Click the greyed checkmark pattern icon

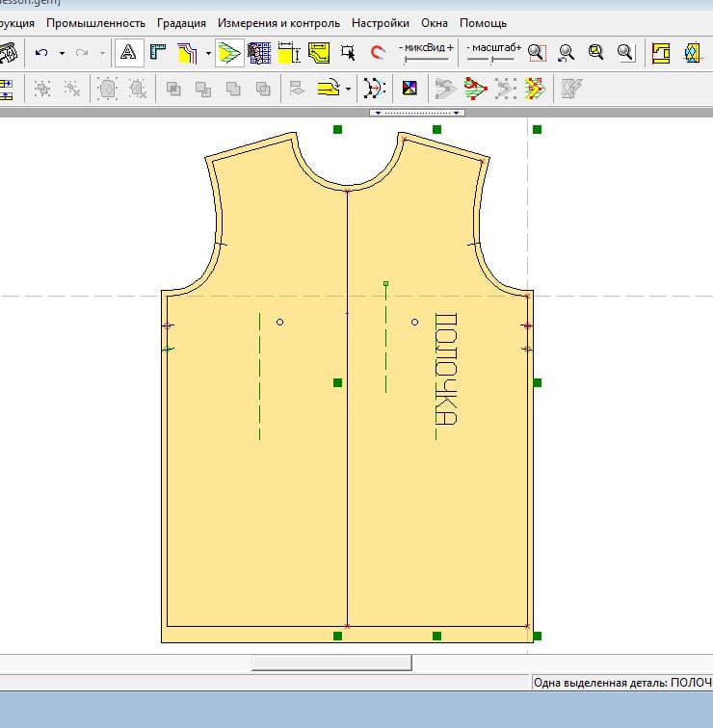pyautogui.click(x=570, y=89)
